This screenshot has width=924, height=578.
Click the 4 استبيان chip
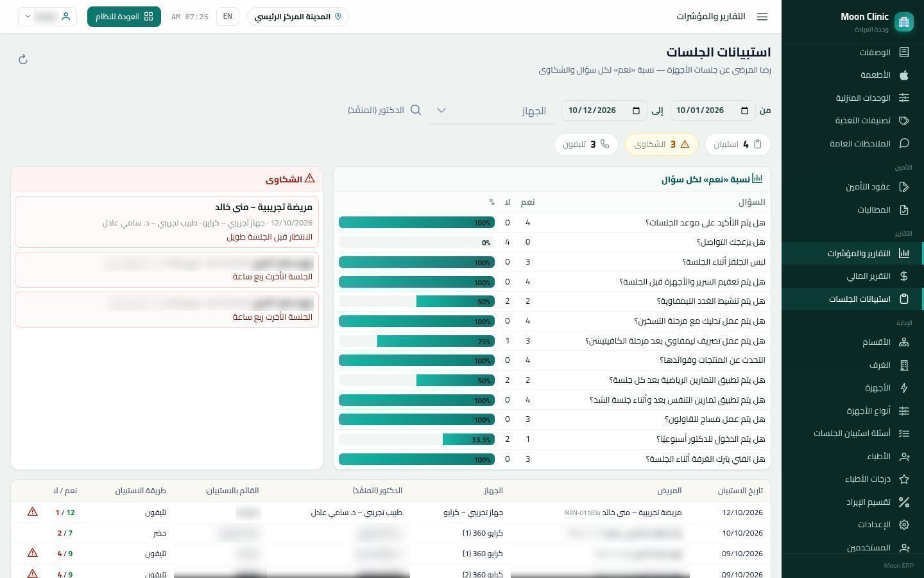pos(738,144)
